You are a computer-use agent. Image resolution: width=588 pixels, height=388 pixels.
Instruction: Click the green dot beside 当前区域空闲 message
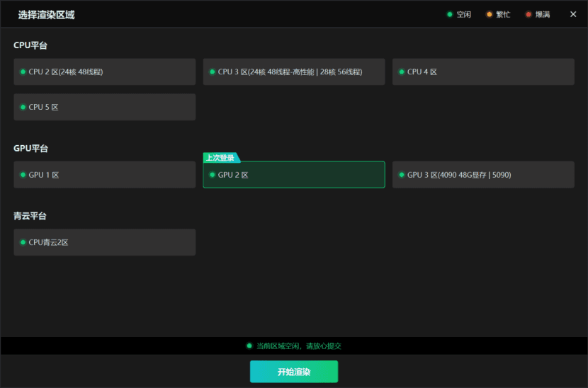tap(249, 346)
